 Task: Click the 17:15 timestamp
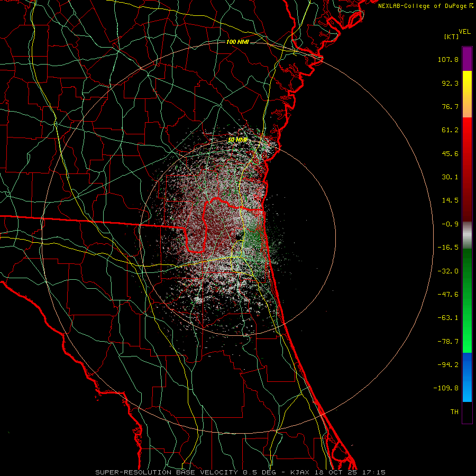click(x=374, y=472)
